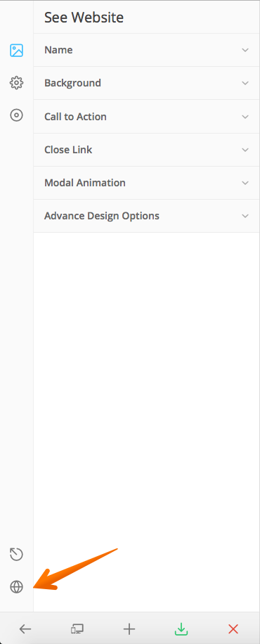Expand the Background section chevron
Viewport: 260px width, 644px height.
point(245,83)
